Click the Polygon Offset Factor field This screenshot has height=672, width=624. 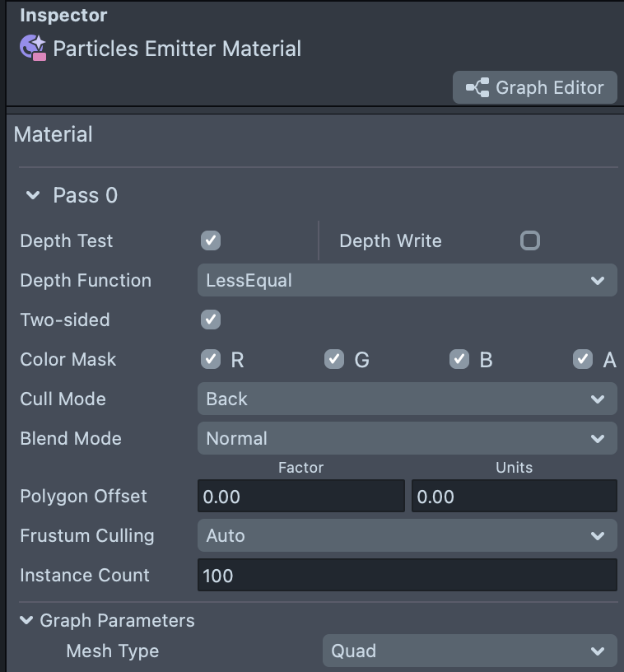click(x=301, y=497)
